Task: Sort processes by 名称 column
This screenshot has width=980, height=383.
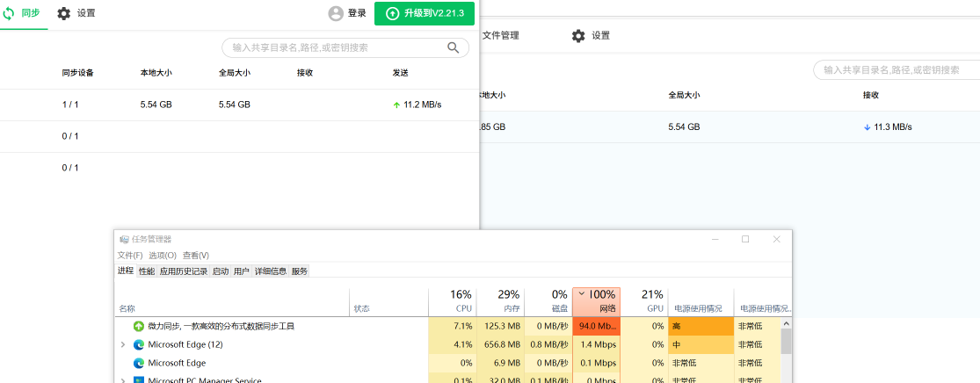Action: point(232,302)
